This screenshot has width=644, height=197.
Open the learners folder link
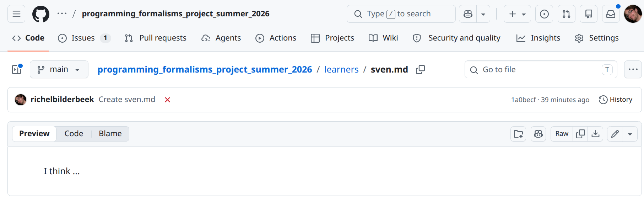pos(341,70)
